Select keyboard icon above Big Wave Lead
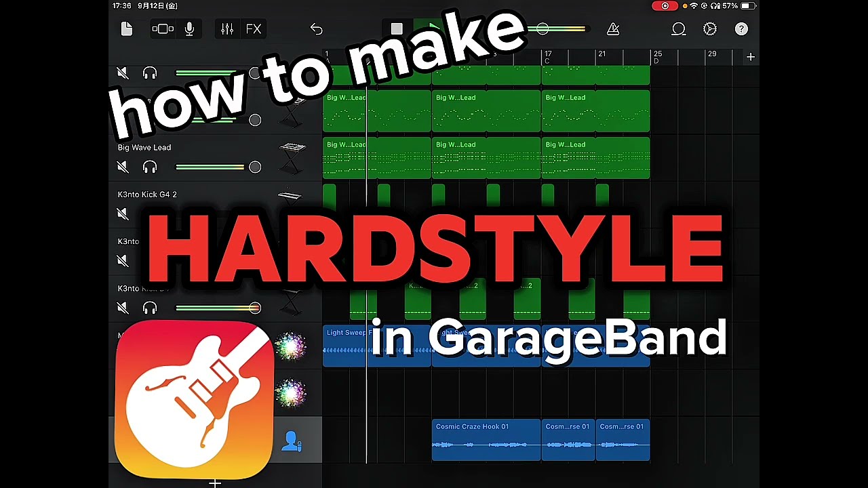Screen dimensions: 868x488 [292, 113]
